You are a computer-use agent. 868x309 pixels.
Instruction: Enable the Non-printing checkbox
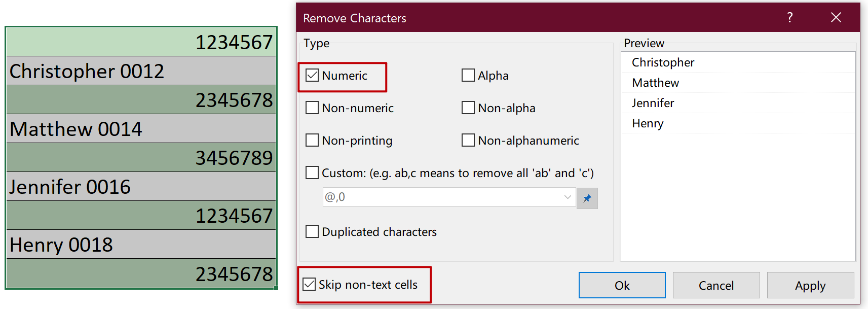click(x=312, y=140)
